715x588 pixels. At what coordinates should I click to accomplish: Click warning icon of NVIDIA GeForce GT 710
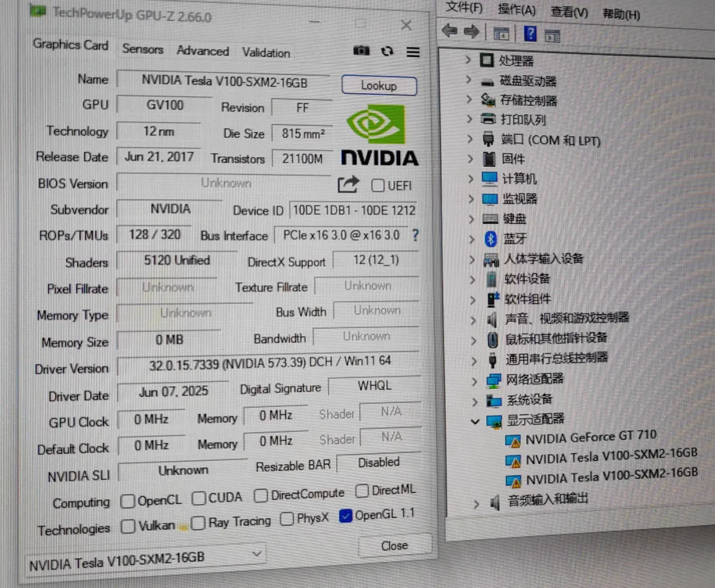513,441
